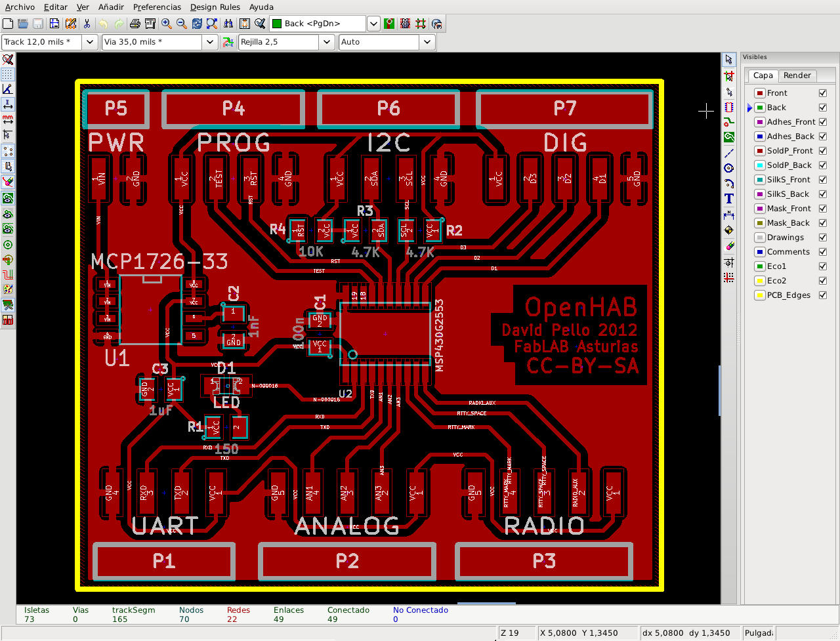This screenshot has height=641, width=840.
Task: Click the Zoom out magnifier icon
Action: (x=182, y=24)
